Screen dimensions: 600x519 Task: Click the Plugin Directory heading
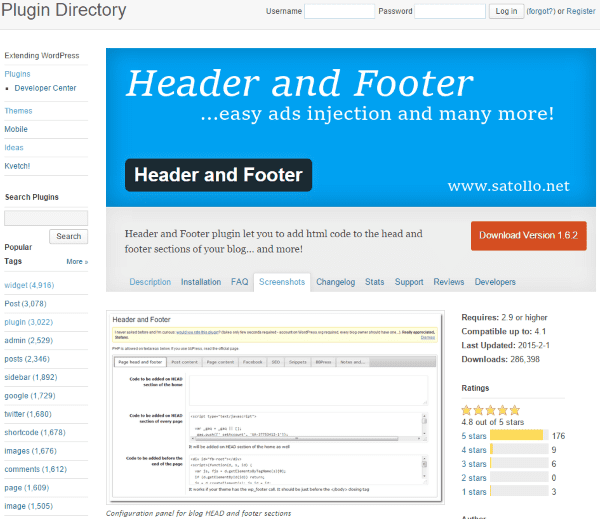pyautogui.click(x=64, y=10)
